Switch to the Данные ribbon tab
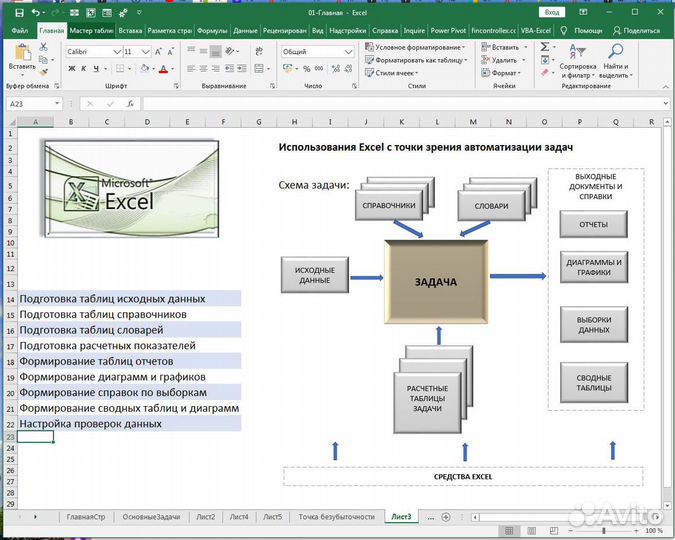 pyautogui.click(x=245, y=31)
